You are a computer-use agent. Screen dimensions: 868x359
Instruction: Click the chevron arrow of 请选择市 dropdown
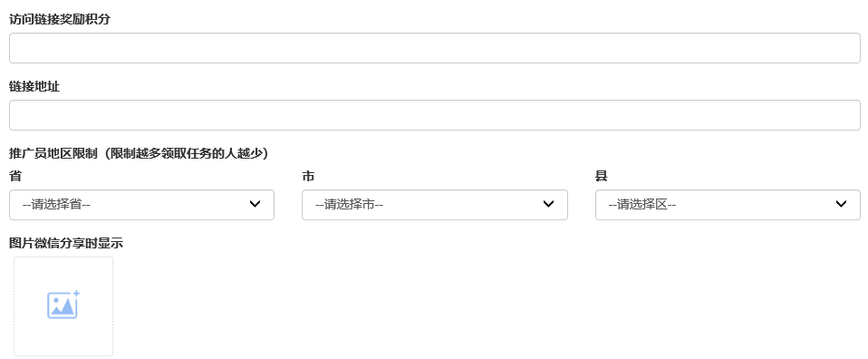tap(548, 205)
